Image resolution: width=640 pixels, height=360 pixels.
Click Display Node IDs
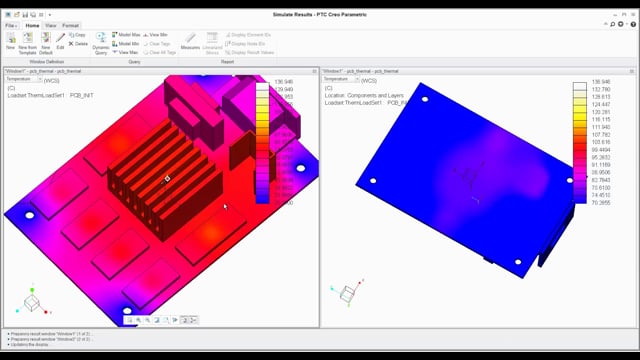click(x=245, y=44)
